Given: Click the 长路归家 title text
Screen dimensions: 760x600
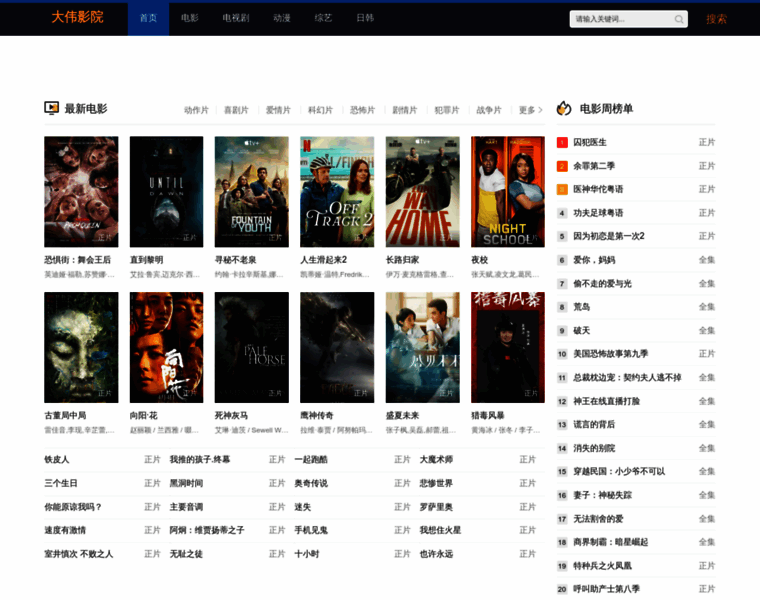Looking at the screenshot, I should [x=402, y=260].
